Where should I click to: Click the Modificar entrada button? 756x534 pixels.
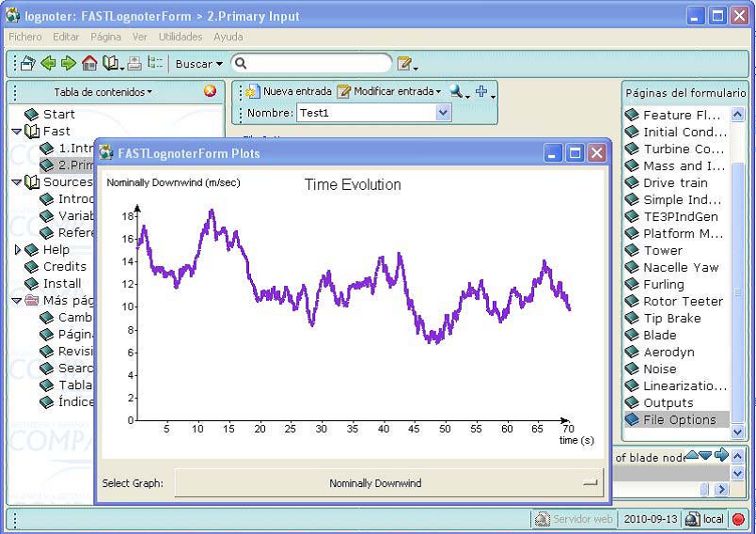[388, 91]
